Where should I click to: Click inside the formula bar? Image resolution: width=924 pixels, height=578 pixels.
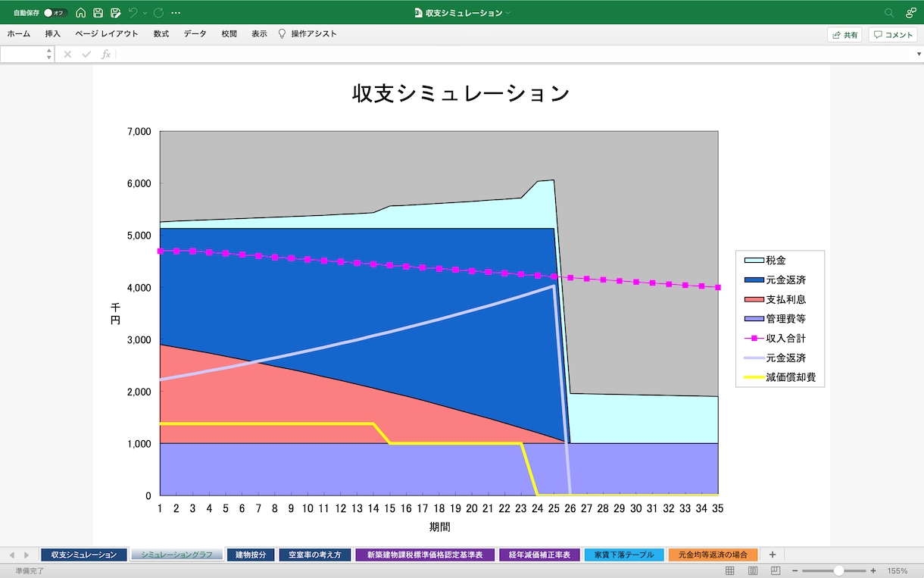(x=515, y=55)
